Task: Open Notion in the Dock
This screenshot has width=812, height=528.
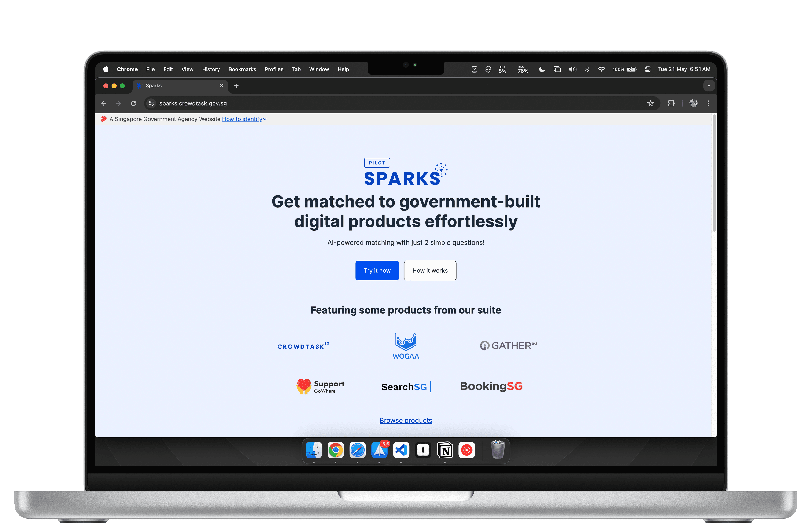Action: click(445, 450)
